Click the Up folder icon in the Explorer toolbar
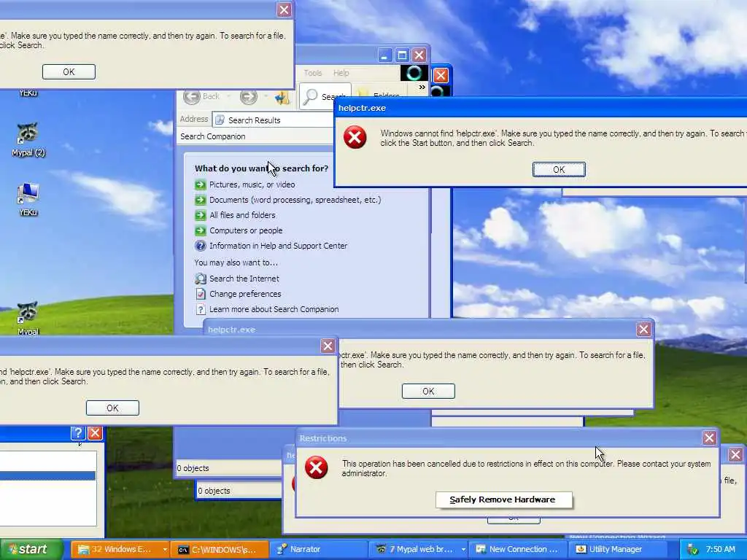The height and width of the screenshot is (560, 747). pyautogui.click(x=282, y=97)
